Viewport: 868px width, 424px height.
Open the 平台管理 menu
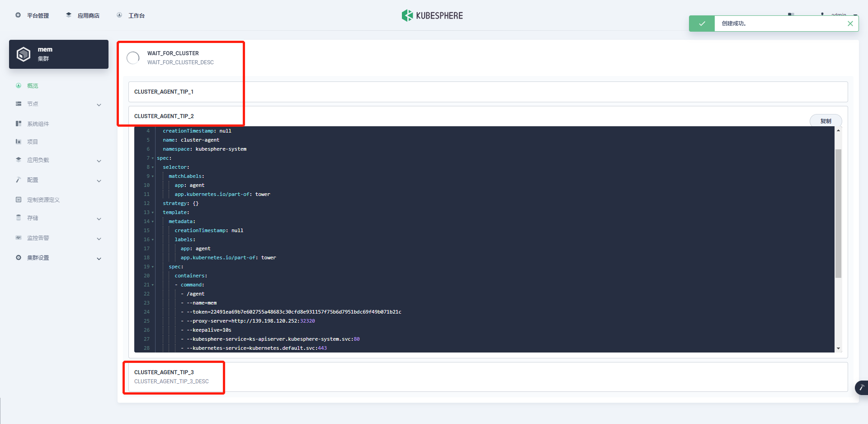(x=32, y=15)
